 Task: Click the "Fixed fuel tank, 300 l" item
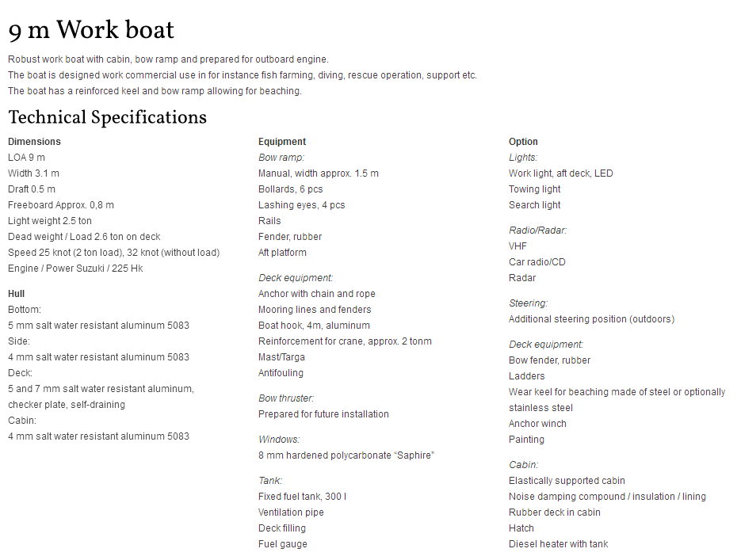(x=302, y=497)
